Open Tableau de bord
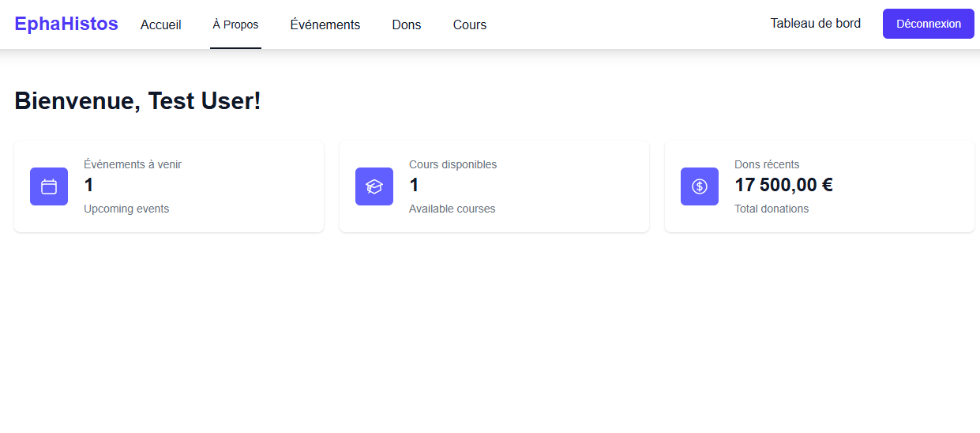This screenshot has height=433, width=980. click(x=816, y=24)
